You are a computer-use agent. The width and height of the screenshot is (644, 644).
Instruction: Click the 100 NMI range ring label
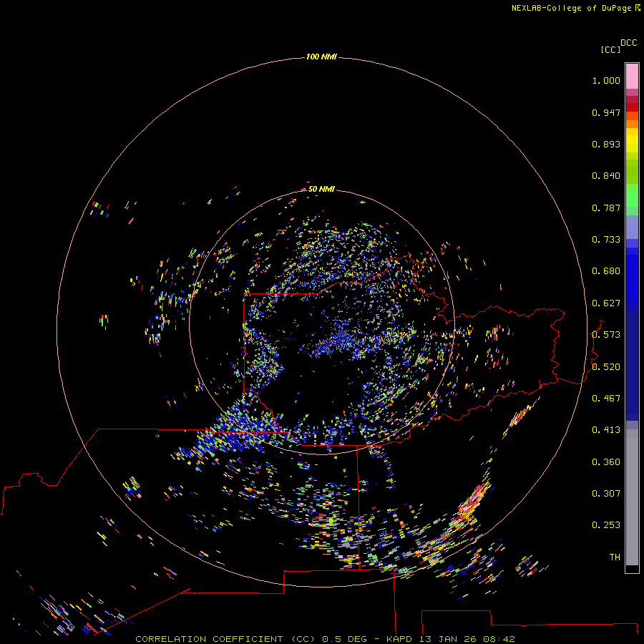[321, 57]
